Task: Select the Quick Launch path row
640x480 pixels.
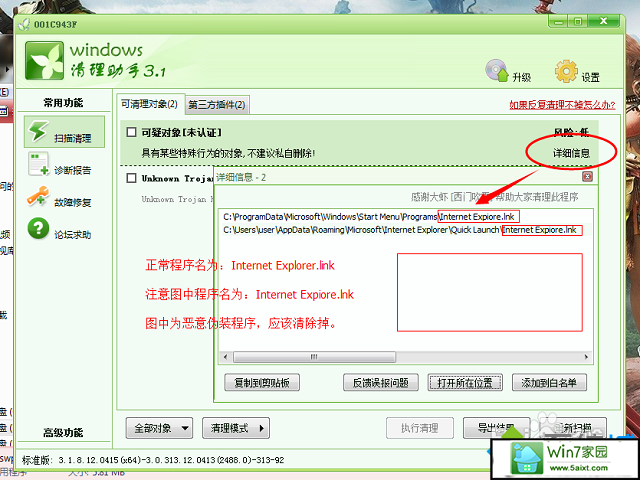Action: pos(406,230)
